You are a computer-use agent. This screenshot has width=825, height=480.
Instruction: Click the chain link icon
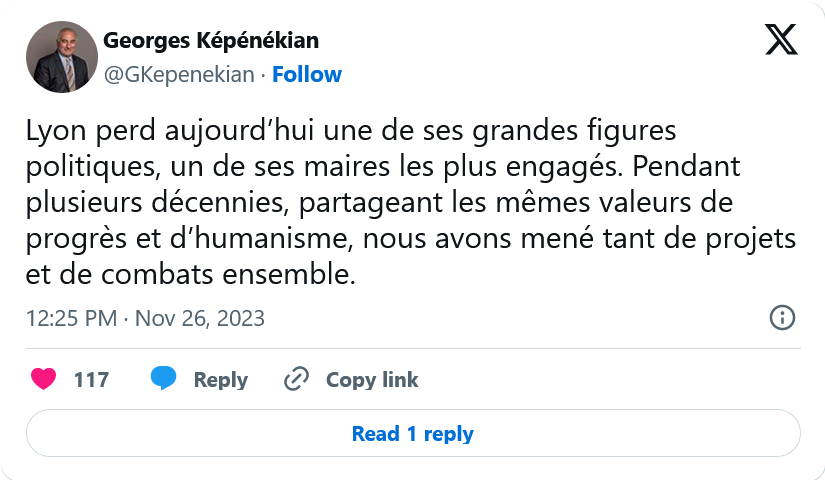click(296, 379)
